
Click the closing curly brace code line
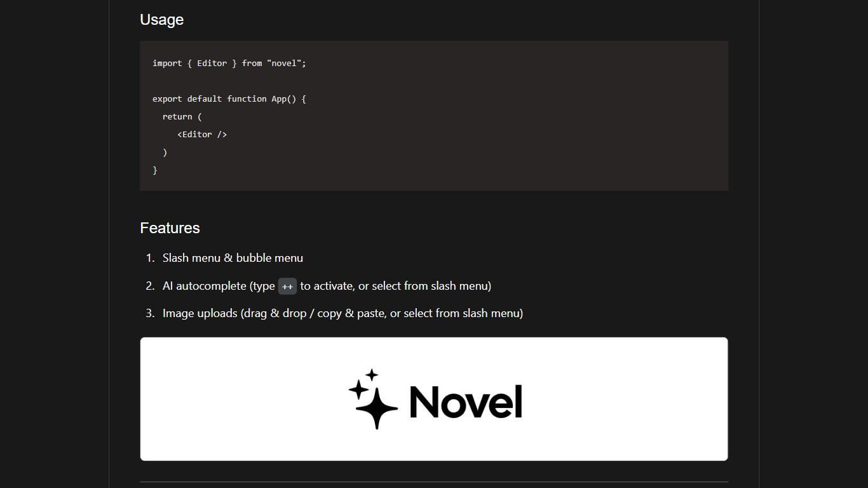click(x=155, y=170)
